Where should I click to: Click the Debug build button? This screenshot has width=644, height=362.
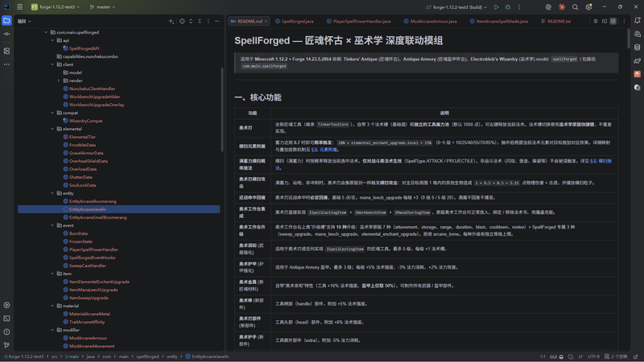pyautogui.click(x=508, y=7)
